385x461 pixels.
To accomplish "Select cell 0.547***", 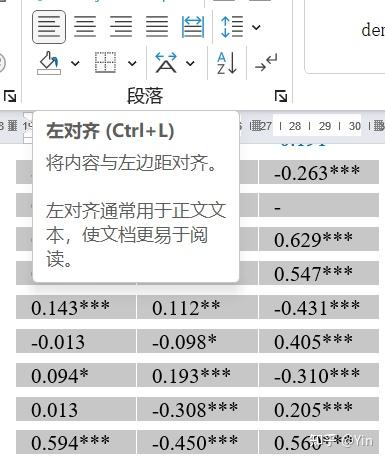I will 319,273.
